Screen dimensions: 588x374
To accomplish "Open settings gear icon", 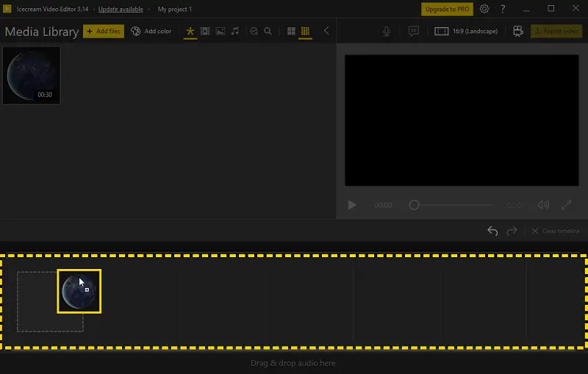I will coord(484,9).
